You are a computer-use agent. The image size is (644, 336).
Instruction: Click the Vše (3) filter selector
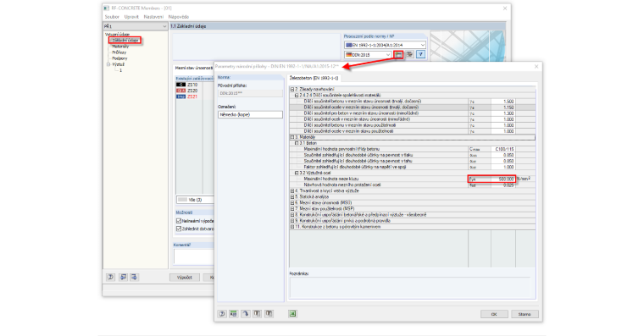coord(196,200)
